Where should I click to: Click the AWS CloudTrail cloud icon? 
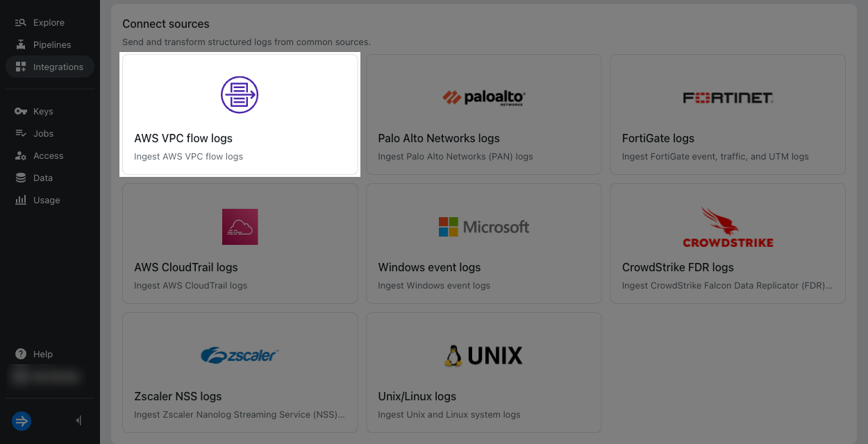pyautogui.click(x=240, y=226)
